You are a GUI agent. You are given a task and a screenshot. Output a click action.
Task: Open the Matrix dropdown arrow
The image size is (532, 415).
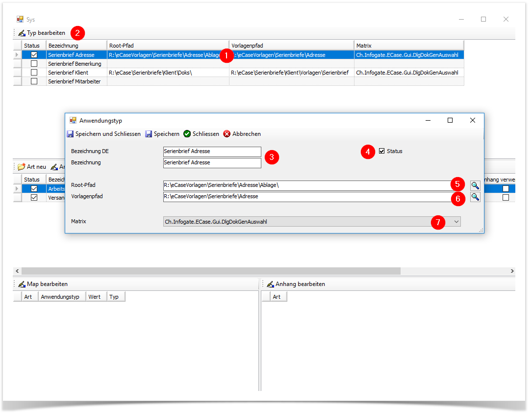tap(456, 222)
